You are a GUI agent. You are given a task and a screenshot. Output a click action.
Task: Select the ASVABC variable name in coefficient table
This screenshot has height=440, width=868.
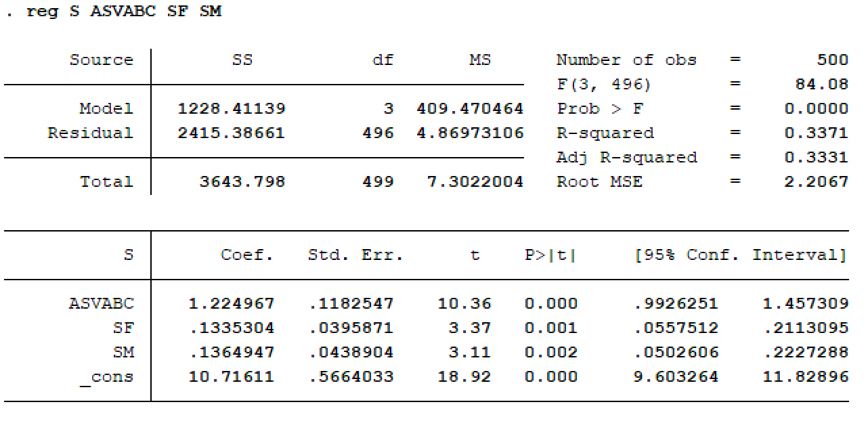(102, 303)
